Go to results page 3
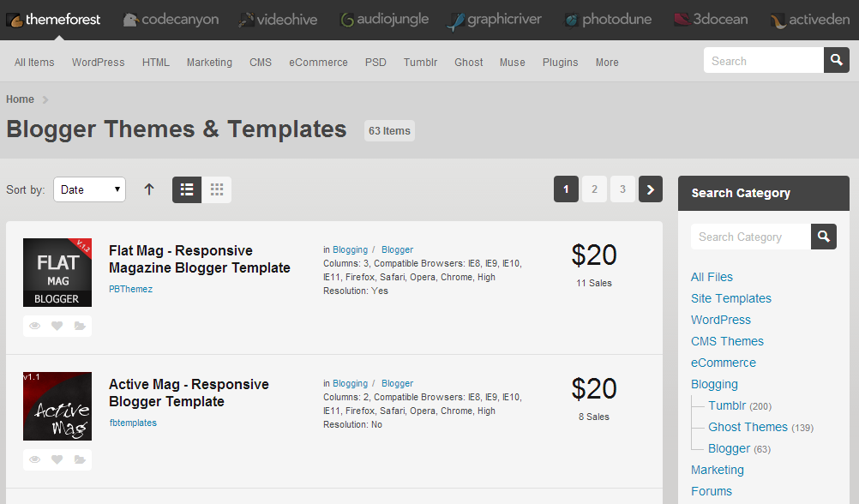The height and width of the screenshot is (504, 859). [622, 189]
